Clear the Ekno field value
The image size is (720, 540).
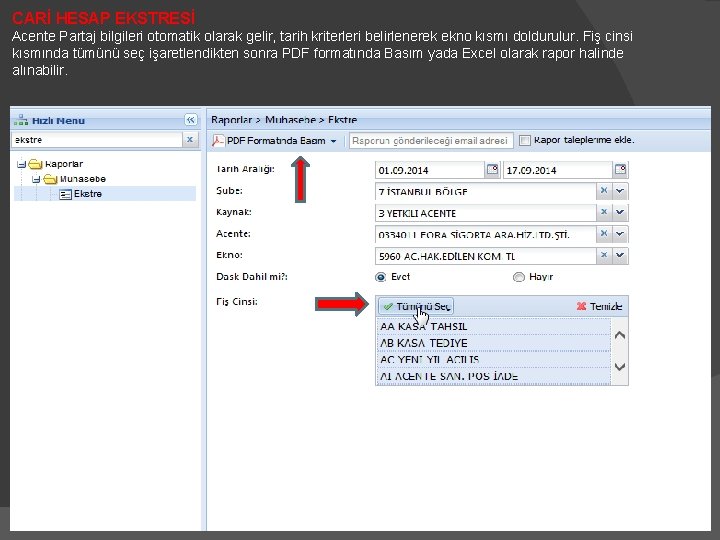coord(604,255)
